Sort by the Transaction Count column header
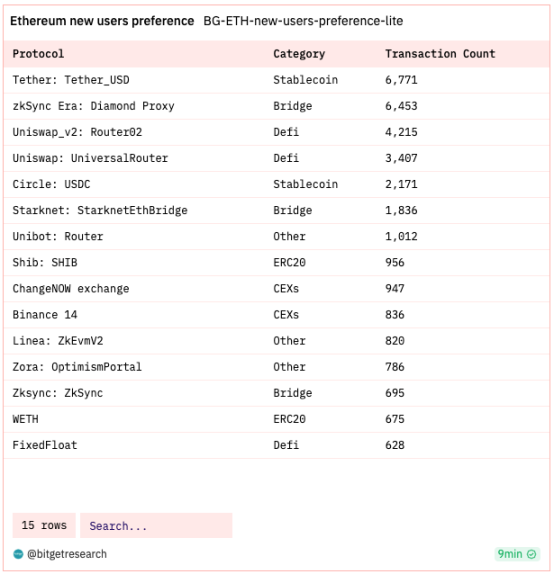The width and height of the screenshot is (554, 574). coord(440,54)
